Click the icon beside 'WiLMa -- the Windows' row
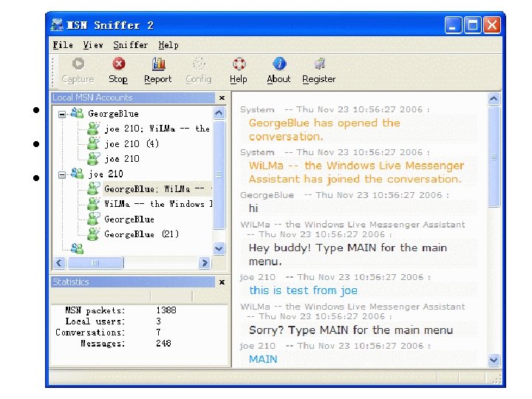Viewport: 532px width, 399px height. point(93,204)
